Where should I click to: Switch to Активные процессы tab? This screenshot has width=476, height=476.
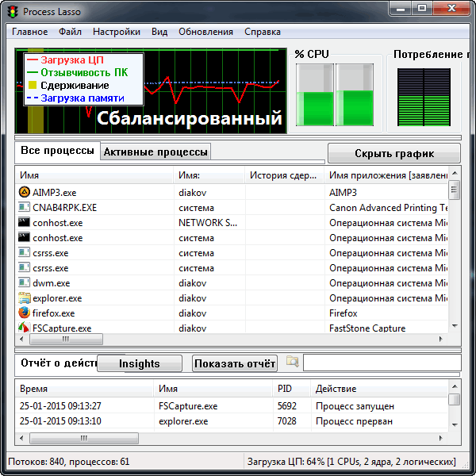click(155, 152)
